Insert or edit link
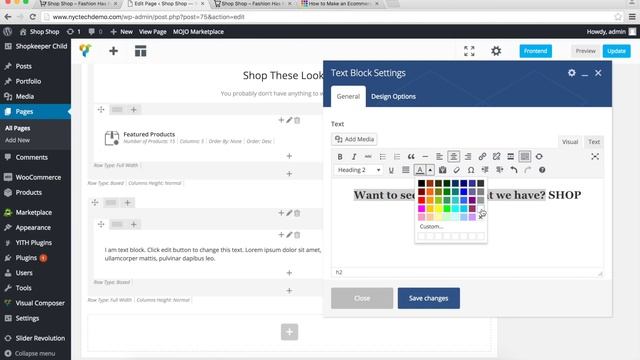The width and height of the screenshot is (640, 360). pos(482,157)
